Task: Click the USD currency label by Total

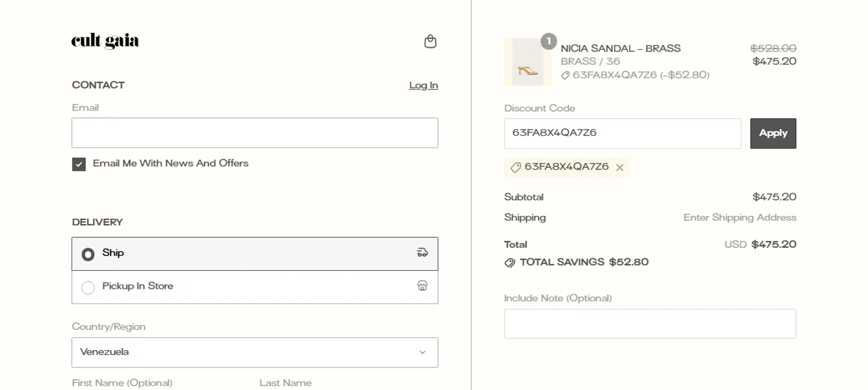Action: (735, 244)
